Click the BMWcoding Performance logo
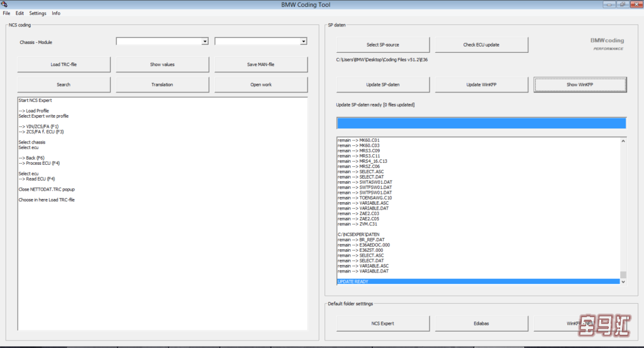Screen dimensions: 644x348 point(608,43)
